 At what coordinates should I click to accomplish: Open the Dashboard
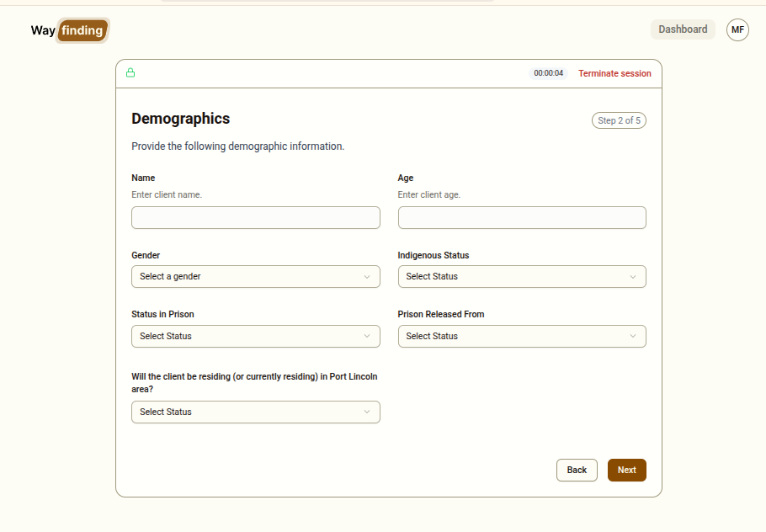click(683, 29)
